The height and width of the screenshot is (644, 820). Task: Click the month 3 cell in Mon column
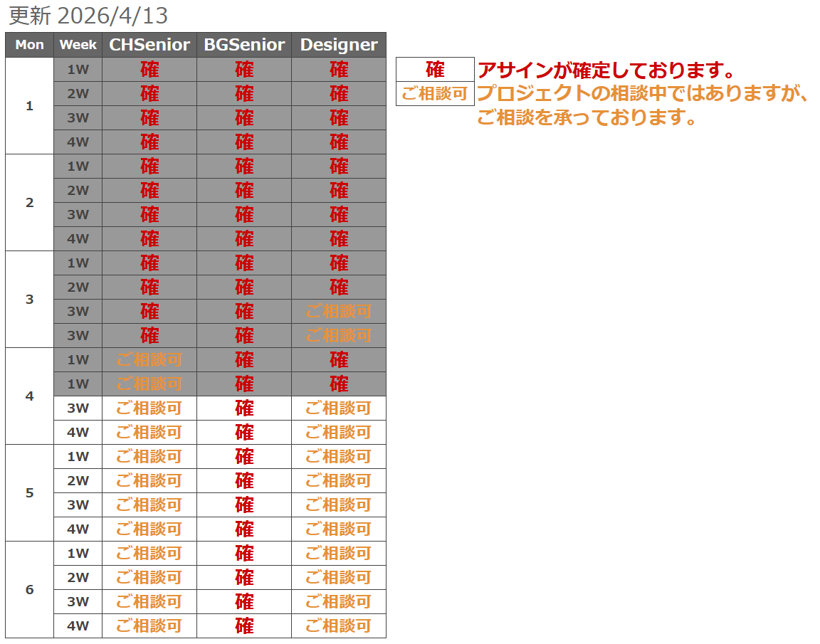click(x=29, y=300)
